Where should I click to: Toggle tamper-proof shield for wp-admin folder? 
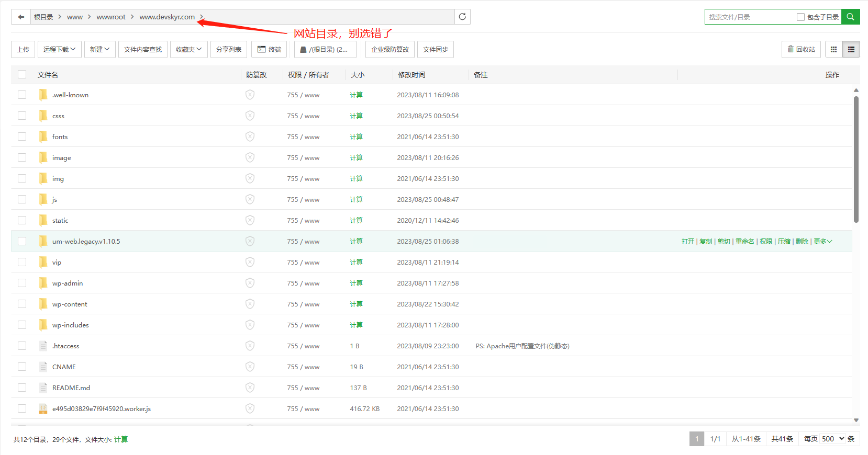click(x=250, y=283)
